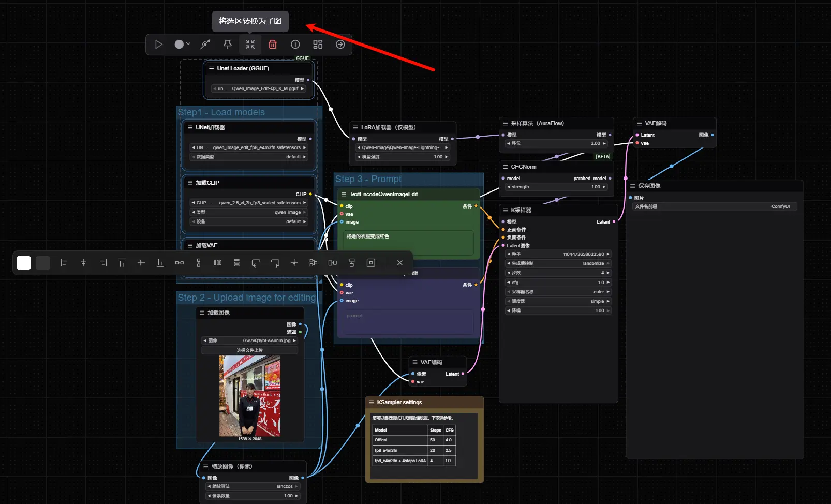Select the white color swatch
This screenshot has width=831, height=504.
tap(24, 263)
